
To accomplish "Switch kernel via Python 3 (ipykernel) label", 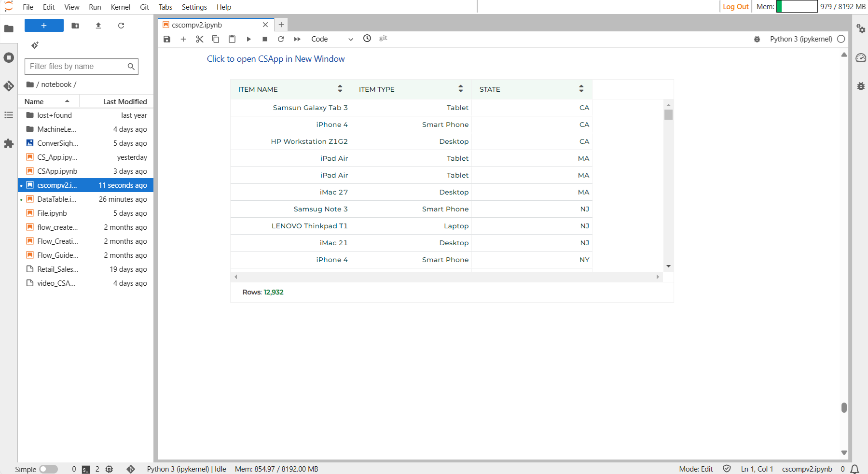I will click(x=801, y=39).
